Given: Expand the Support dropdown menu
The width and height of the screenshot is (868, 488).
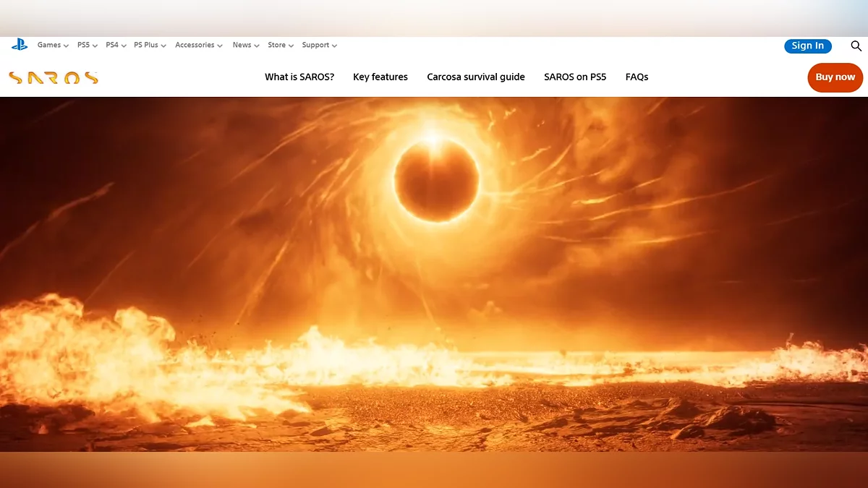Looking at the screenshot, I should [320, 45].
